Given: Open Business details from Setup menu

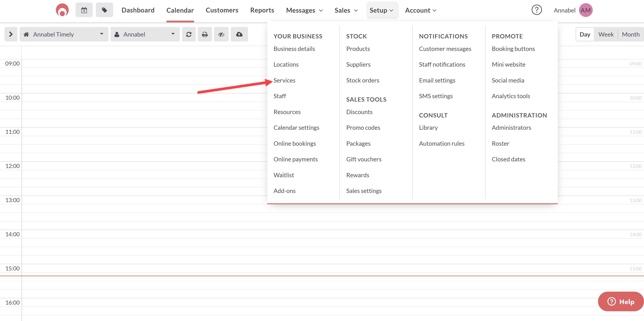Looking at the screenshot, I should 294,49.
